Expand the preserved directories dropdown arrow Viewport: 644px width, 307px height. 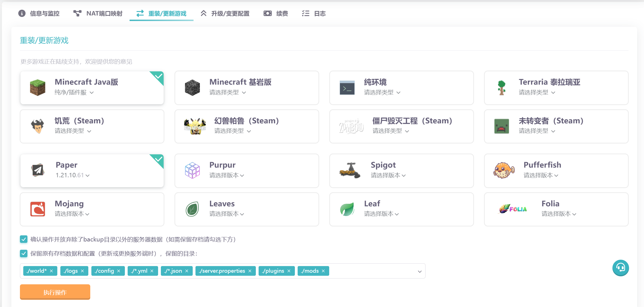[419, 271]
